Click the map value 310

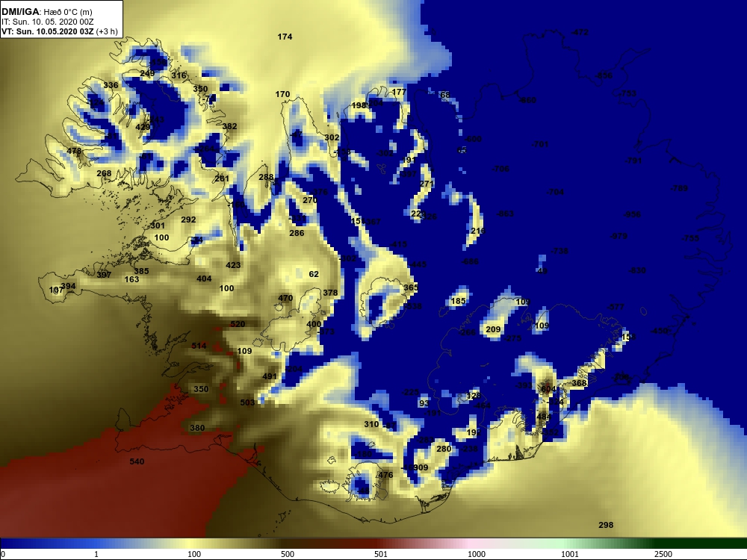(371, 424)
